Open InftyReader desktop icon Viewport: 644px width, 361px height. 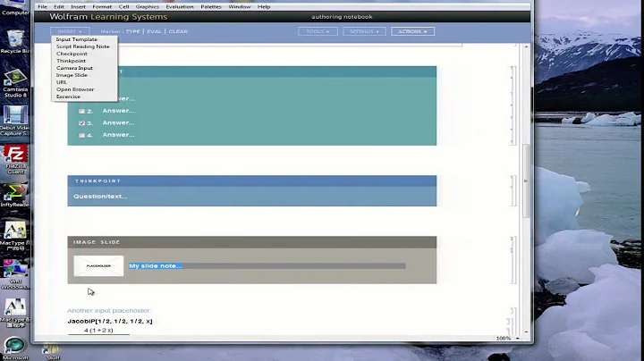15,196
